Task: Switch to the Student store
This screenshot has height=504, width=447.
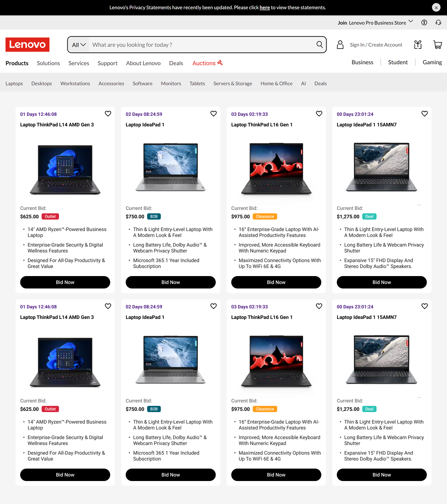Action: 398,62
